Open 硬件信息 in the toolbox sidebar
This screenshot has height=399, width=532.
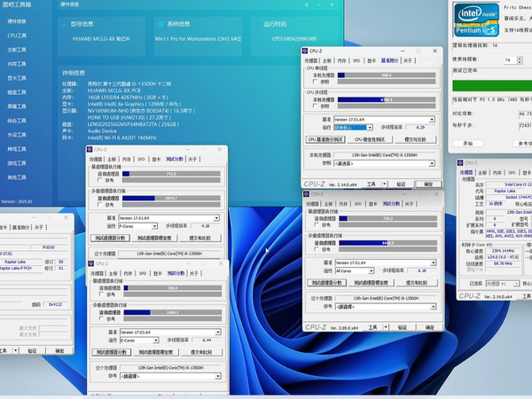(17, 21)
